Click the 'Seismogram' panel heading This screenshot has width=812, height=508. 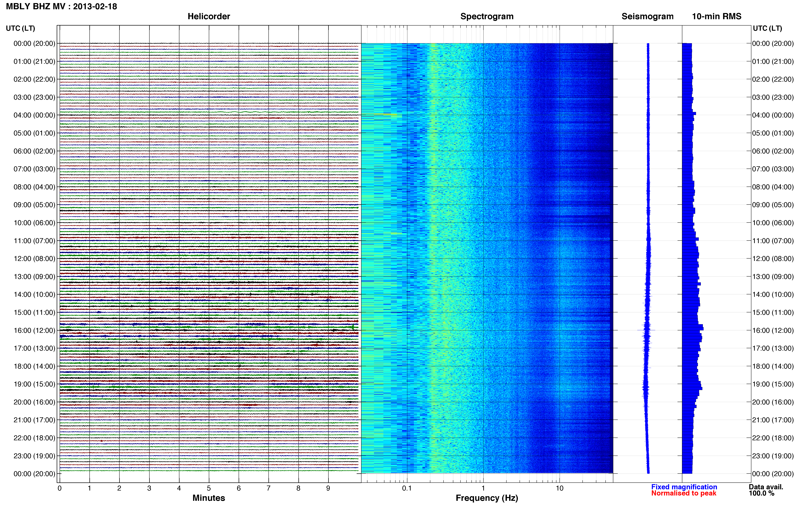648,16
